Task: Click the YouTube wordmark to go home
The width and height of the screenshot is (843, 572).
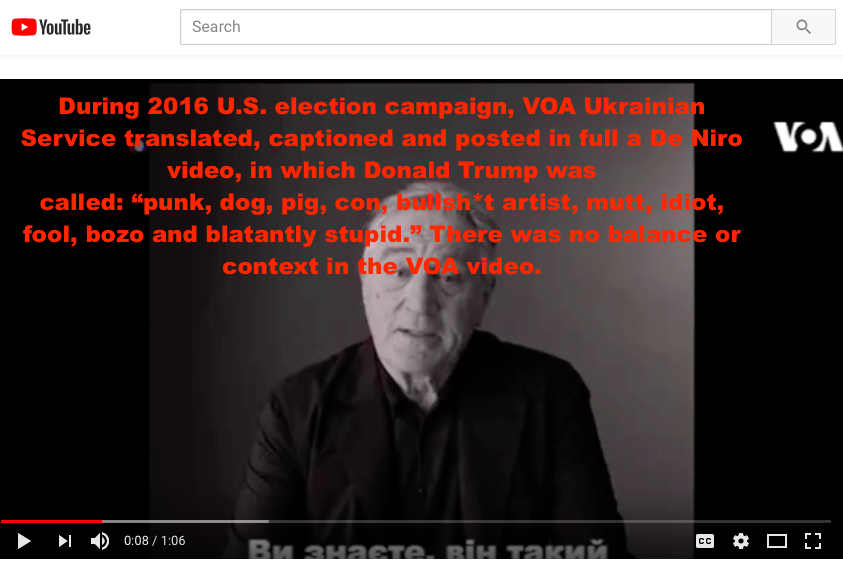Action: coord(65,27)
